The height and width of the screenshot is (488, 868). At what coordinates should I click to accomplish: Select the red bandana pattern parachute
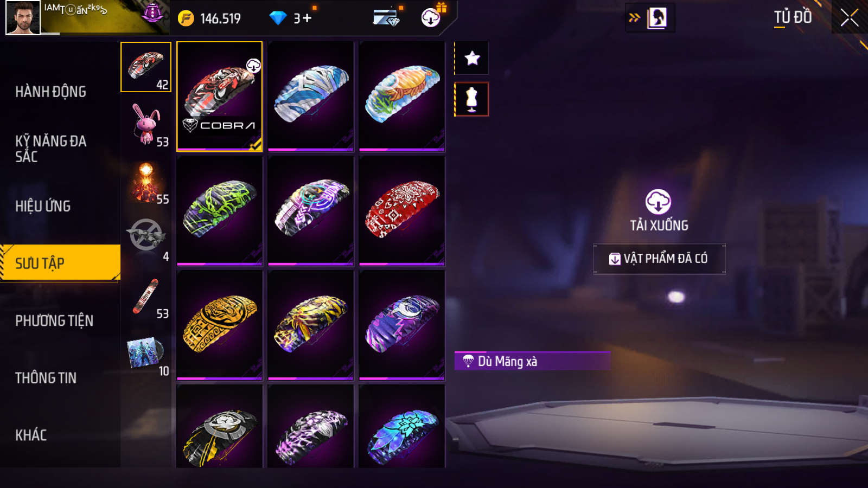click(402, 211)
